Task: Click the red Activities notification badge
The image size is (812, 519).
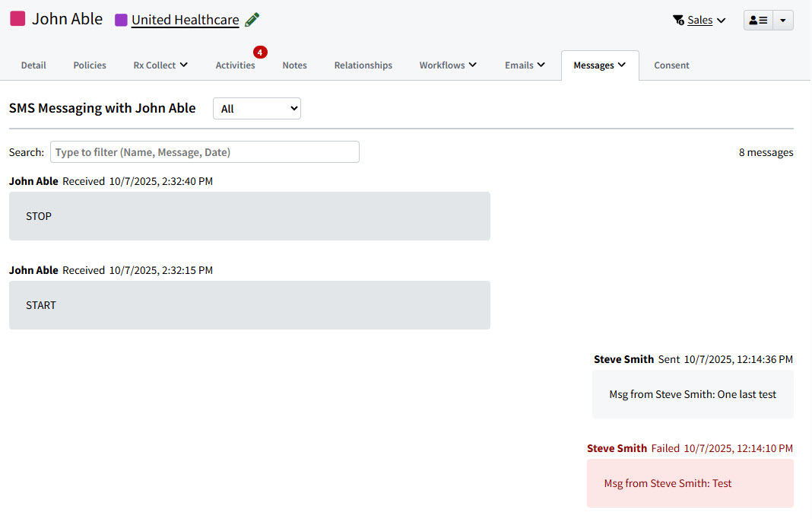Action: pyautogui.click(x=260, y=52)
